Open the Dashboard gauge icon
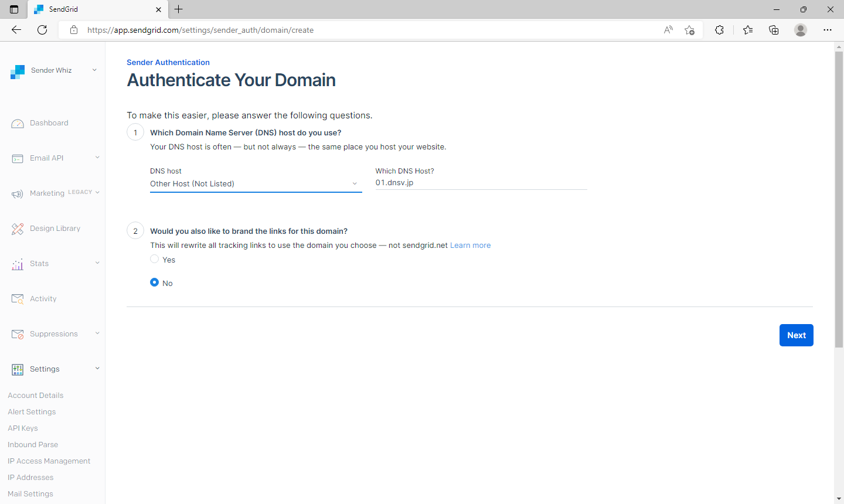 point(18,124)
